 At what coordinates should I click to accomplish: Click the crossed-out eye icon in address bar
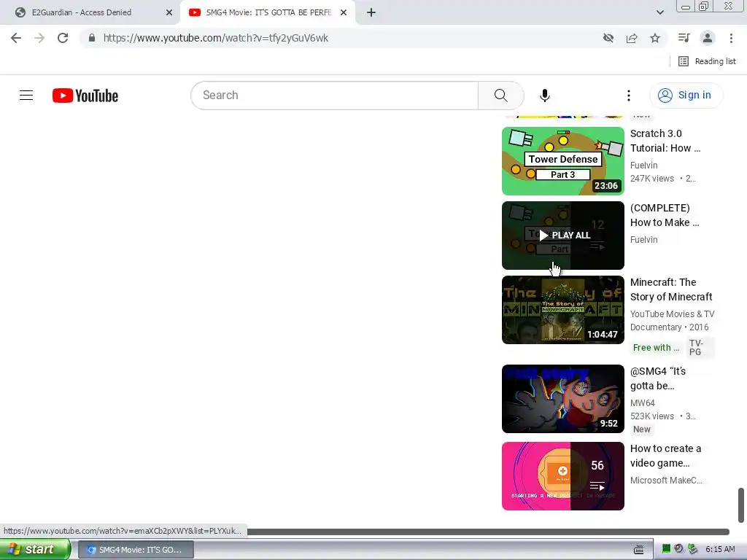[x=608, y=38]
